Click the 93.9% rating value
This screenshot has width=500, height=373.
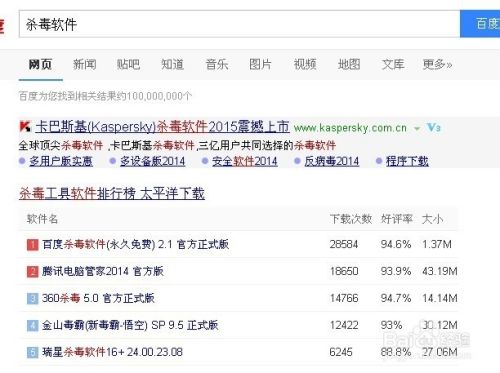(x=396, y=271)
